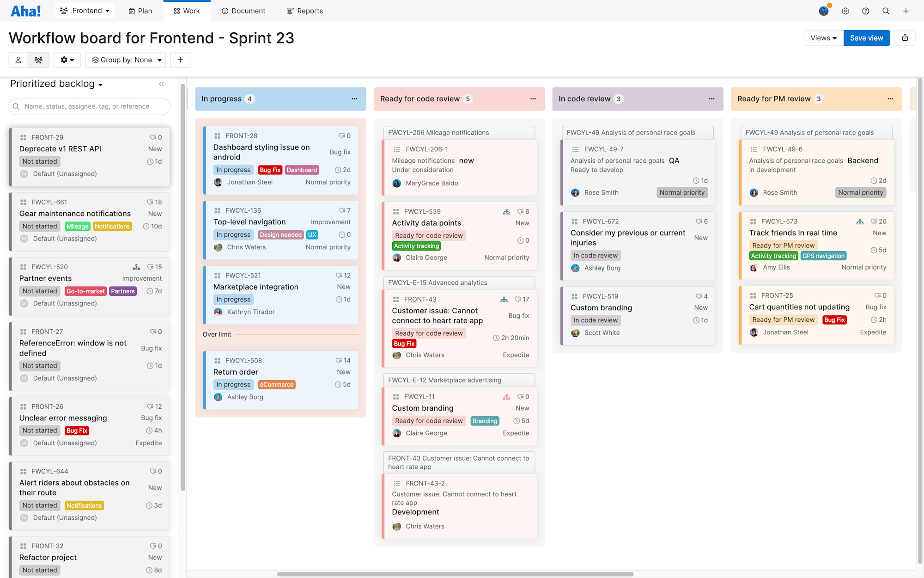Open FWCYL-206 Mileage notifications parent link
This screenshot has height=578, width=924.
tap(438, 133)
